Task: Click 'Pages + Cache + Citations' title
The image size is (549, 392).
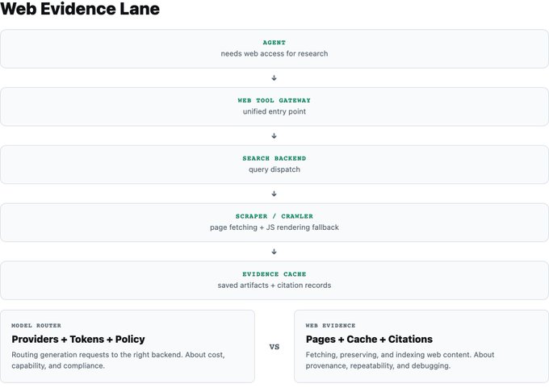Action: [x=369, y=340]
